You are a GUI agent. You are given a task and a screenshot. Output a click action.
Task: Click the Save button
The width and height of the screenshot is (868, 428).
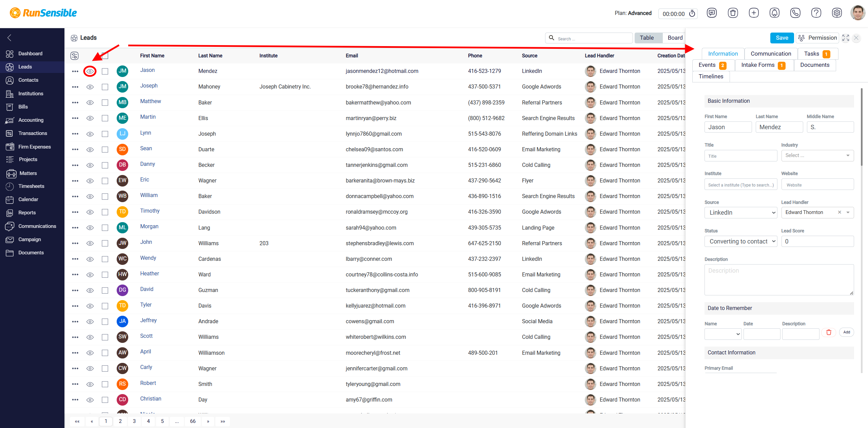click(782, 38)
